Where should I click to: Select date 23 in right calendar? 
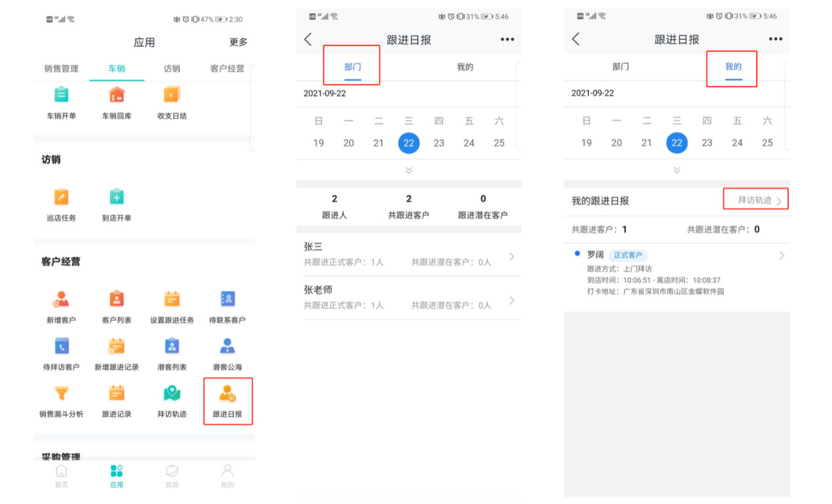(707, 143)
